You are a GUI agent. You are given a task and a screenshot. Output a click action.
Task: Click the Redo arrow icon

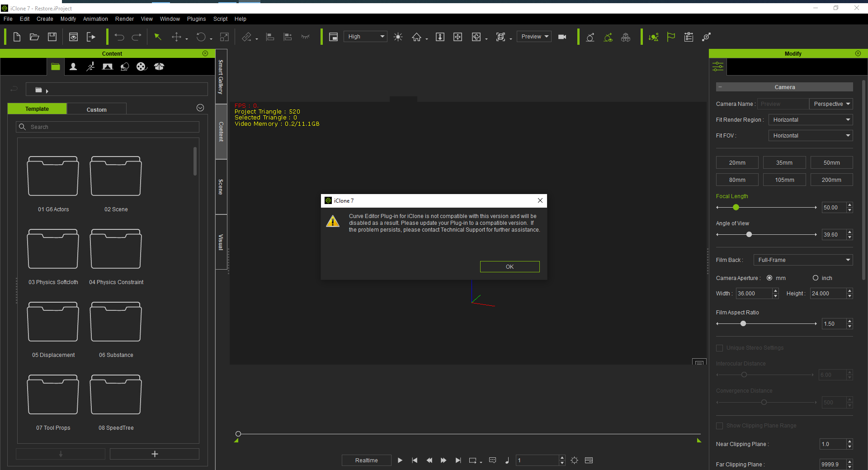point(137,37)
